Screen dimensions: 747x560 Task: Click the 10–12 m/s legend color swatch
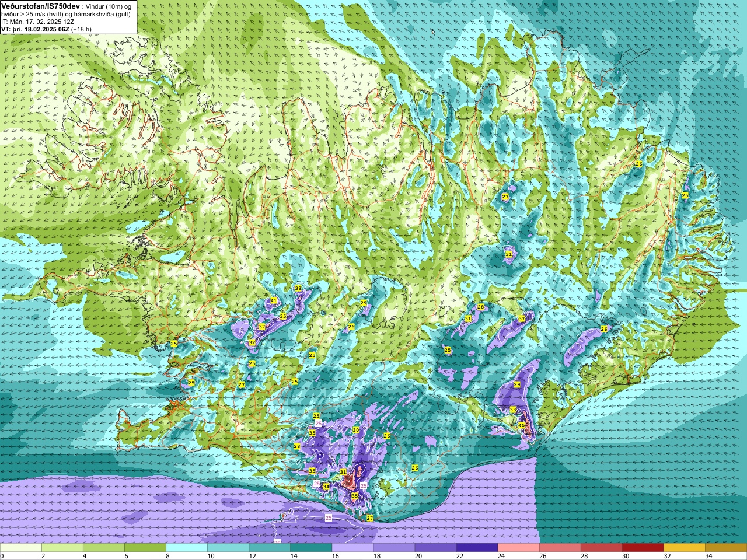pyautogui.click(x=228, y=548)
